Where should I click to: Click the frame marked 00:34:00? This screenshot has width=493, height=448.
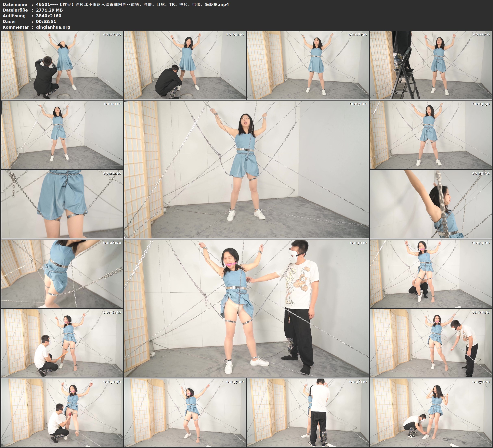(431, 273)
